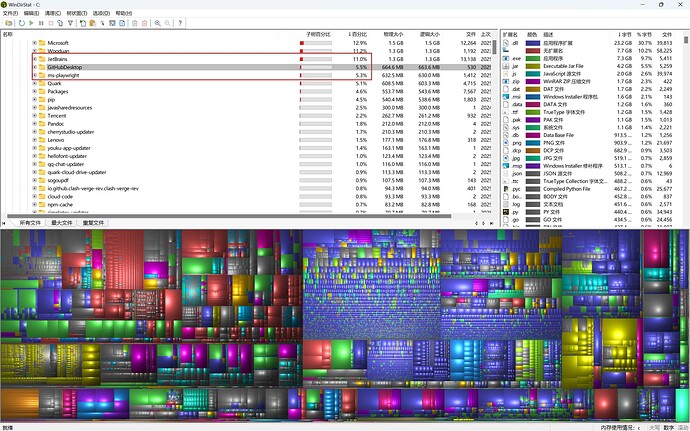
Task: Switch to the 重复文件 tab
Action: point(93,223)
